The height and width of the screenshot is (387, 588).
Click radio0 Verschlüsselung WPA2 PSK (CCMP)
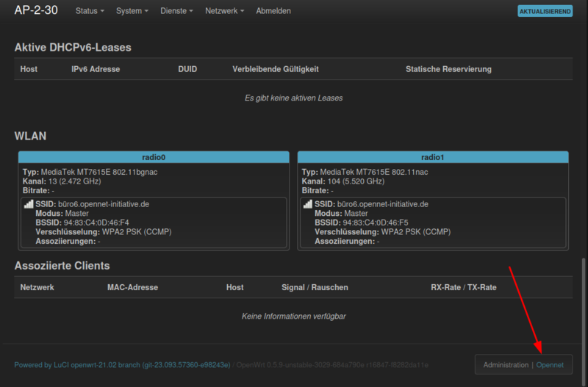104,232
